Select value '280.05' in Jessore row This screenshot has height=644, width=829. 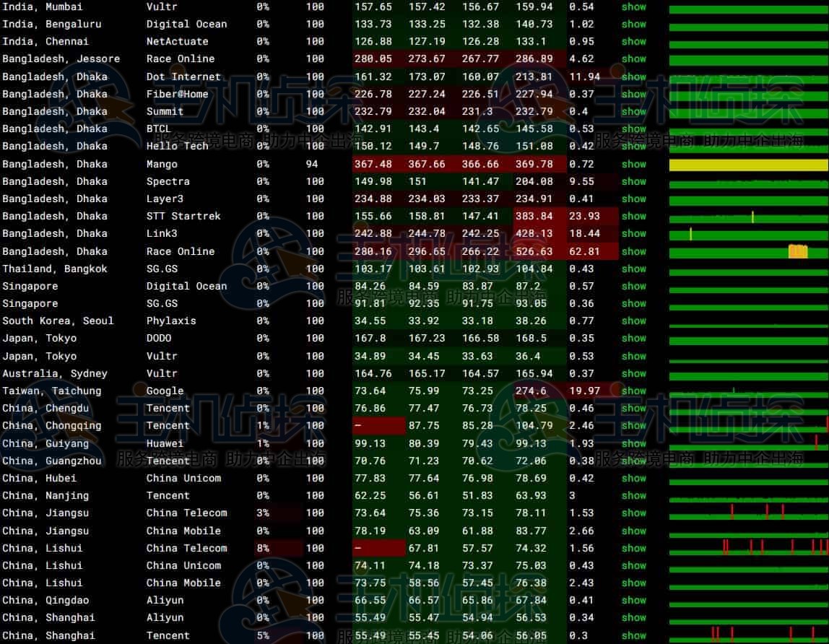pos(373,59)
